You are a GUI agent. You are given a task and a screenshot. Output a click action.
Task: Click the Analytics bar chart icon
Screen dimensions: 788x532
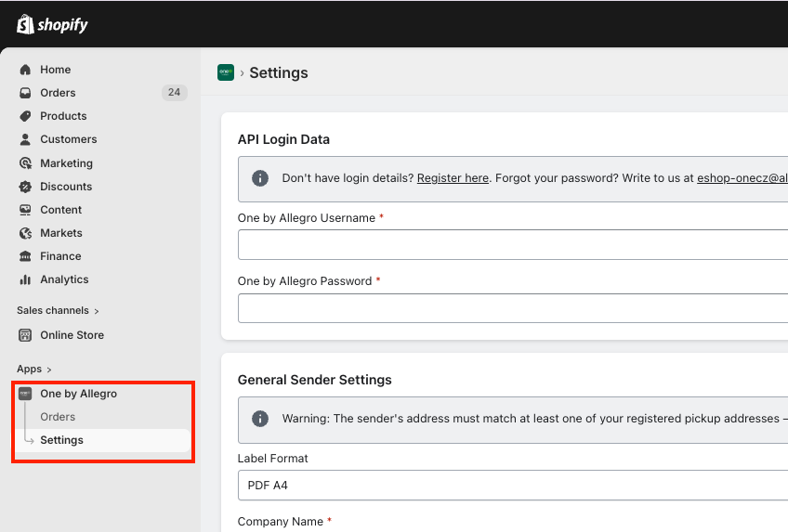tap(25, 279)
